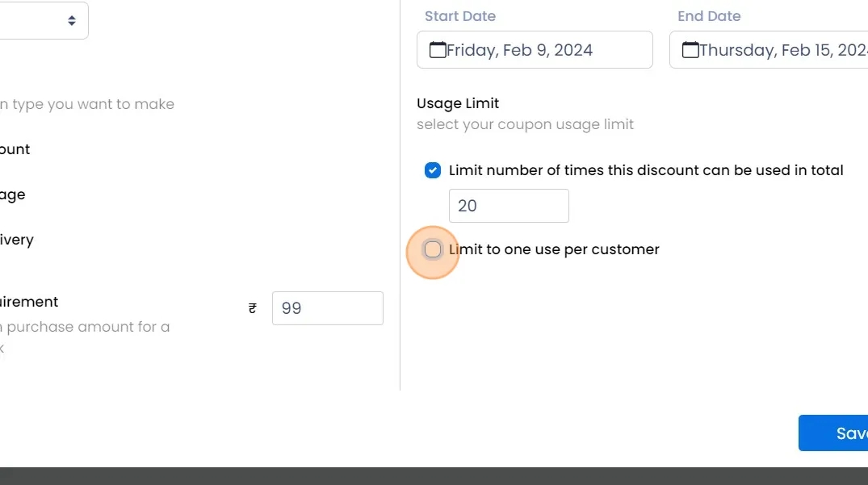Enable limit to one use per customer
868x485 pixels.
(x=433, y=250)
